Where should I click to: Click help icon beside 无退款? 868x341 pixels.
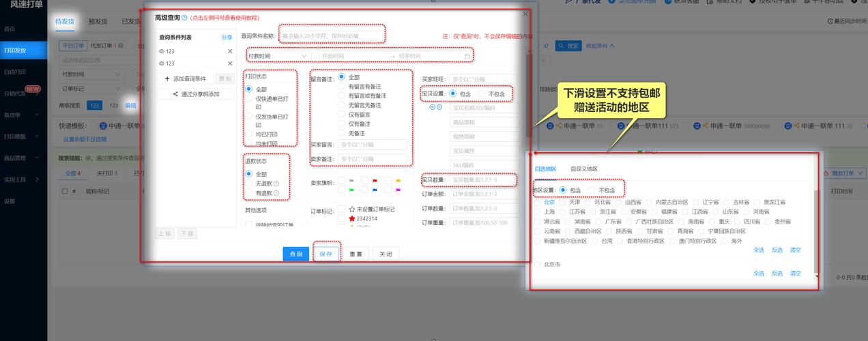[276, 183]
